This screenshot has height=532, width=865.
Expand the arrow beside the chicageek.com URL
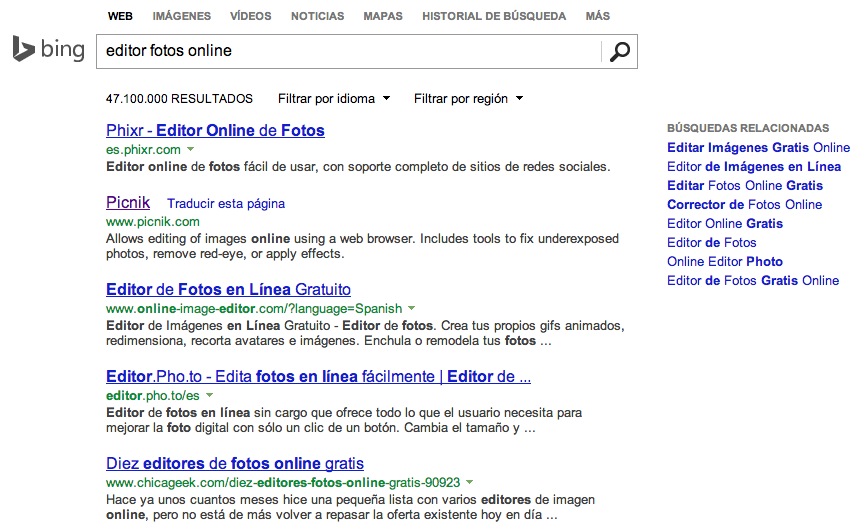pos(469,482)
